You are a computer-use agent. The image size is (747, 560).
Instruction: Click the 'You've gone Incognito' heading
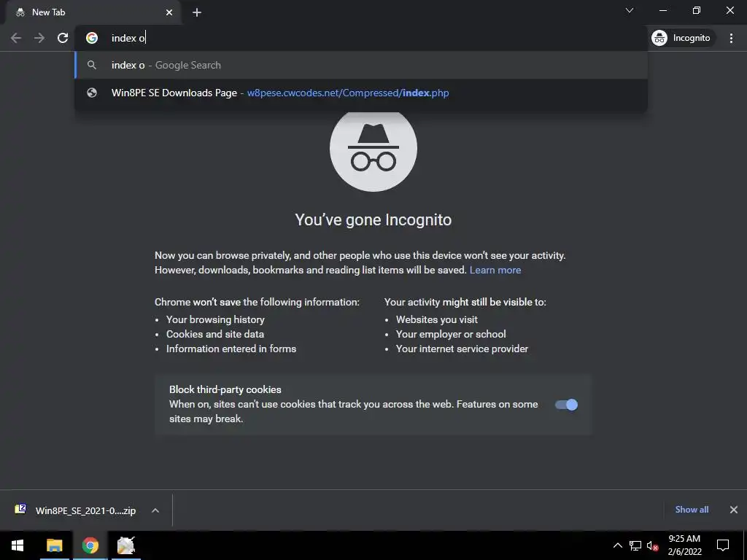[x=373, y=220]
